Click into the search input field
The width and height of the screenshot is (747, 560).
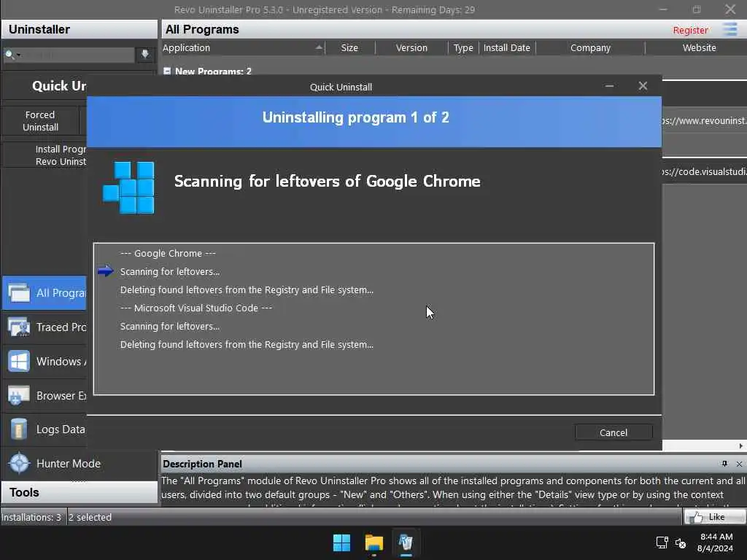[77, 55]
